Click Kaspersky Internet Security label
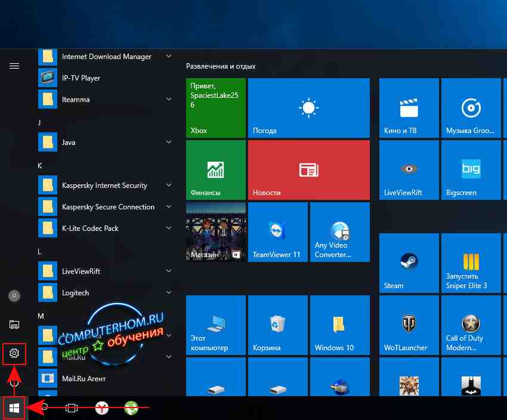 click(104, 186)
